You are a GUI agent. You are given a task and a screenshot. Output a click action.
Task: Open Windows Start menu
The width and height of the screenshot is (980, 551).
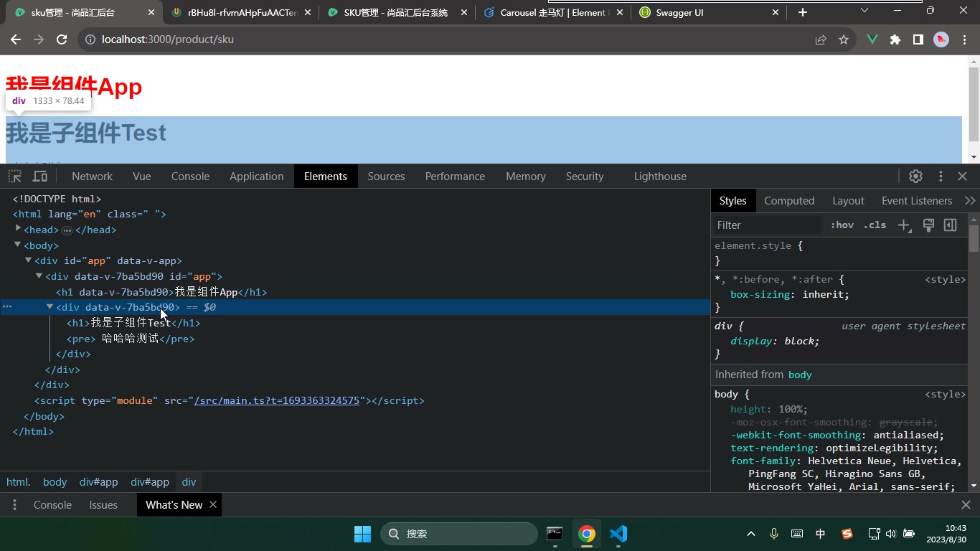click(x=362, y=534)
